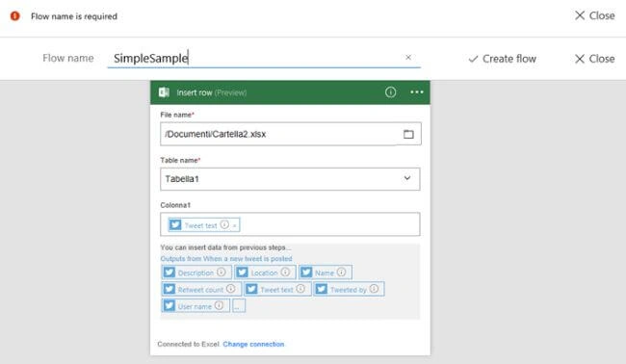The image size is (626, 364).
Task: Remove the Tweet text token from Colonna1
Action: (x=235, y=226)
